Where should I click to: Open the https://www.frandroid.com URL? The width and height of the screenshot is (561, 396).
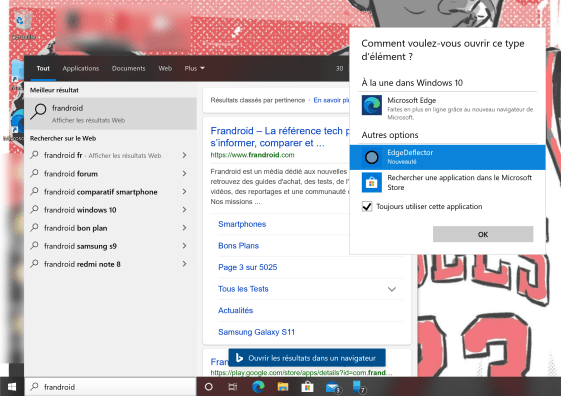(252, 155)
